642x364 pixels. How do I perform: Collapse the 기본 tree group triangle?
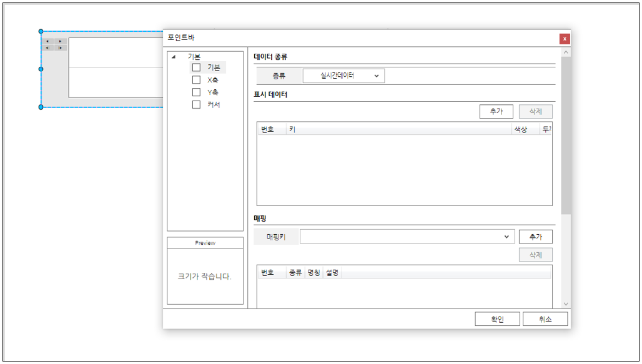point(174,57)
